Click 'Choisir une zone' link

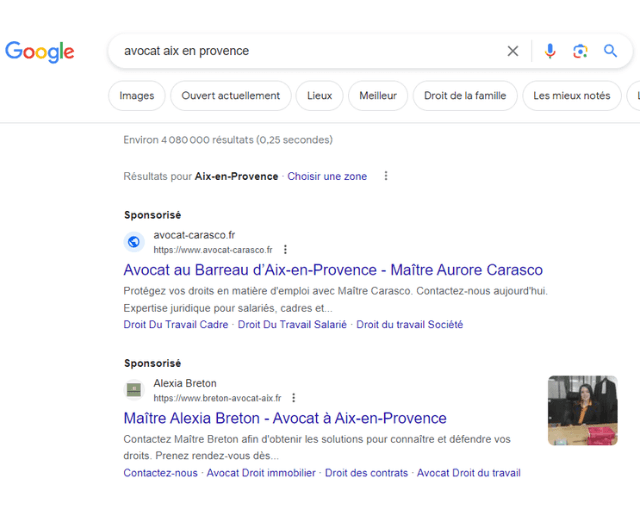[x=327, y=176]
